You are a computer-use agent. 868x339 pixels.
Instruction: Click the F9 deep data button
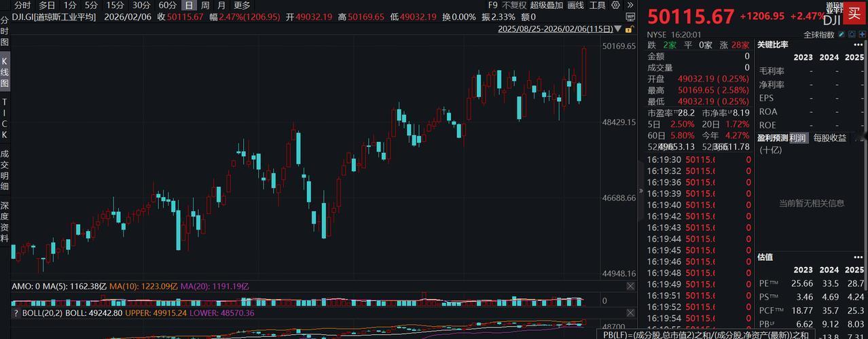(x=492, y=5)
